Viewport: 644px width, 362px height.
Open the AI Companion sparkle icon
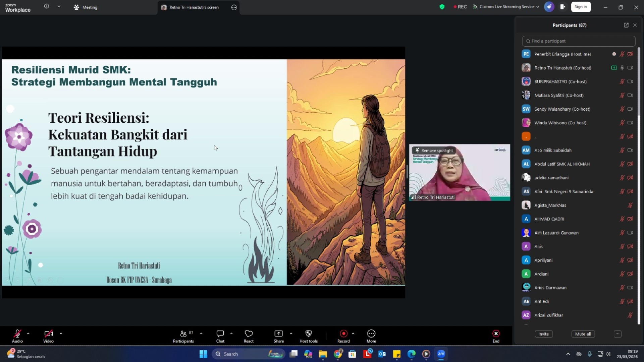click(x=549, y=7)
